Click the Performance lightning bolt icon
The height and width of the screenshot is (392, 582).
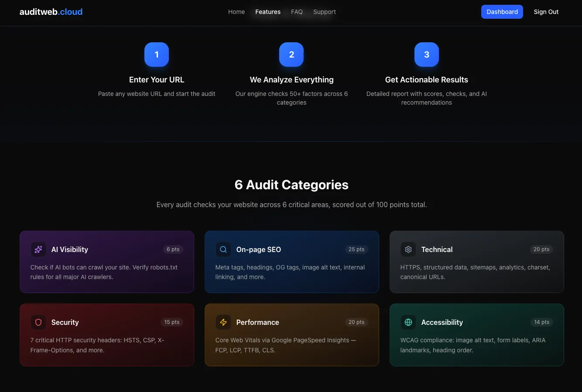223,322
